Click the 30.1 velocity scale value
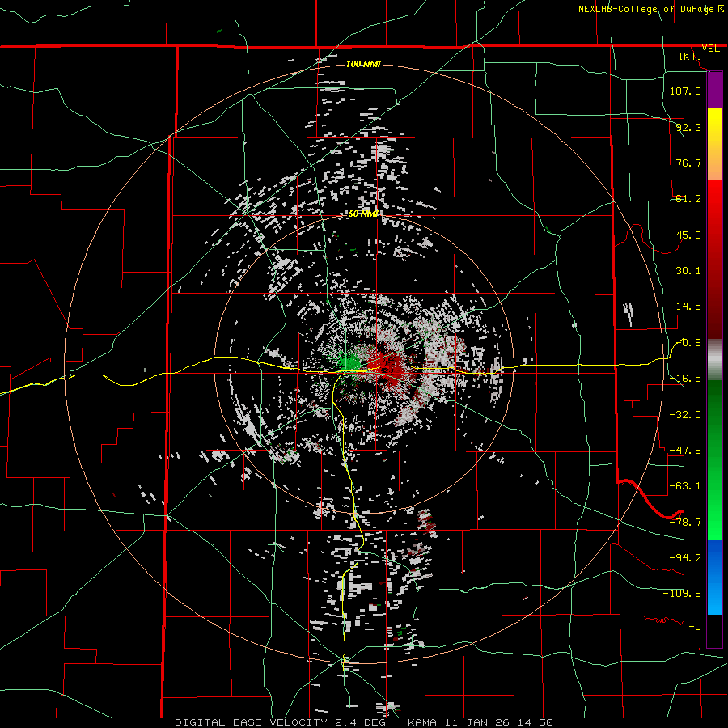The width and height of the screenshot is (728, 728). (688, 271)
